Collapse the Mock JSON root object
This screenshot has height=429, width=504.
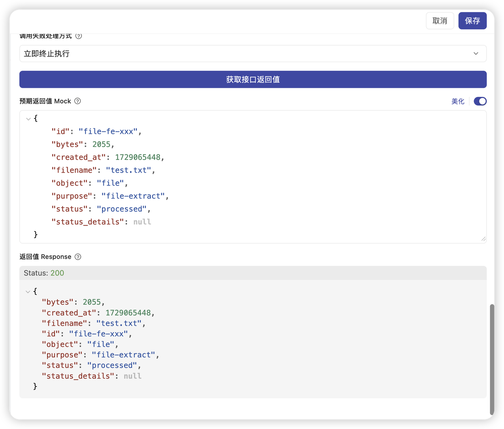(x=28, y=119)
